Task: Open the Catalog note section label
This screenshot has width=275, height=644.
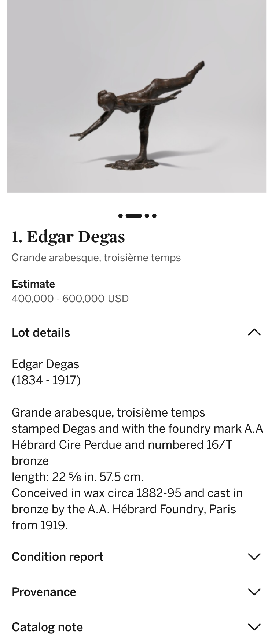Action: tap(47, 627)
